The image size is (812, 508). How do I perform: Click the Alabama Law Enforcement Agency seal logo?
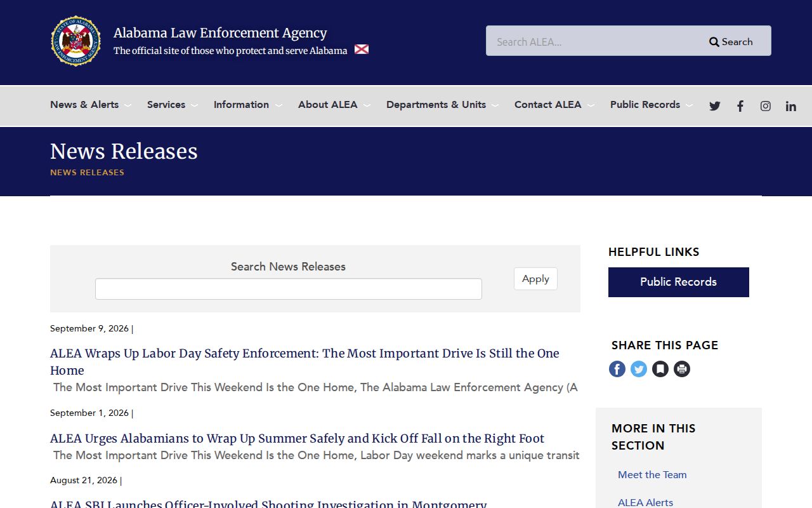76,41
